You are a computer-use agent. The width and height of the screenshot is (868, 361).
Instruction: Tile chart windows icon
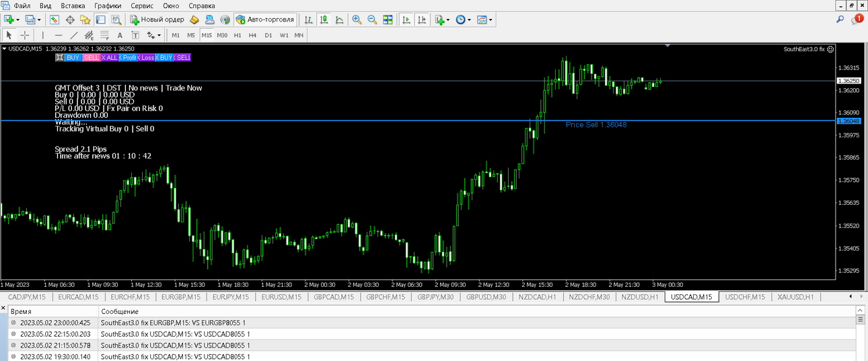[388, 20]
